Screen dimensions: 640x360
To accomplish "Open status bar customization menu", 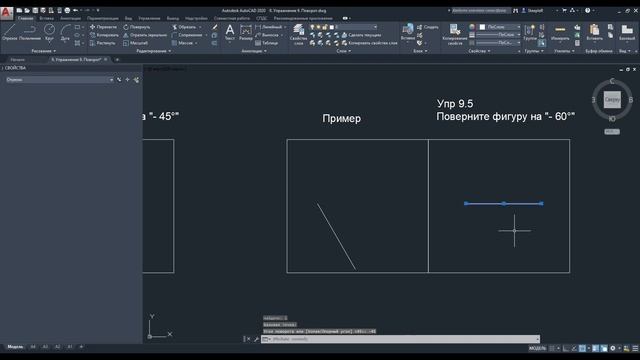I will click(635, 348).
